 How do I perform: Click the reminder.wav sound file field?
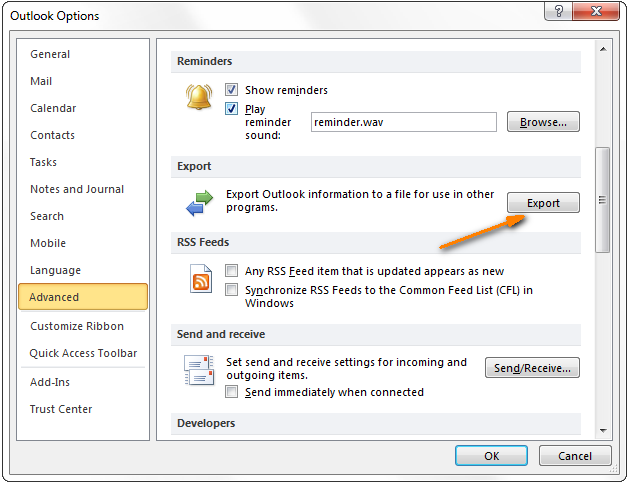404,122
